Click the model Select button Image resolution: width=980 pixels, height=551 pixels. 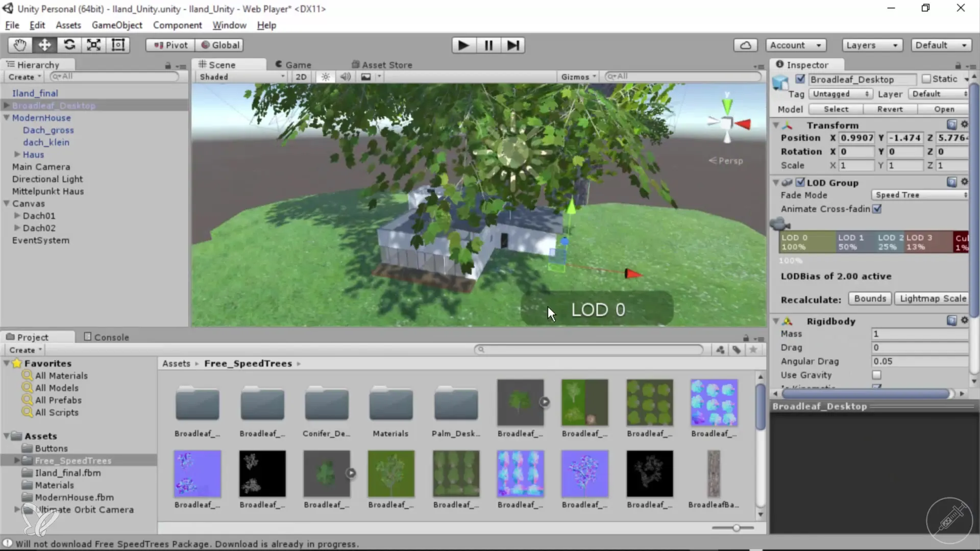point(836,109)
